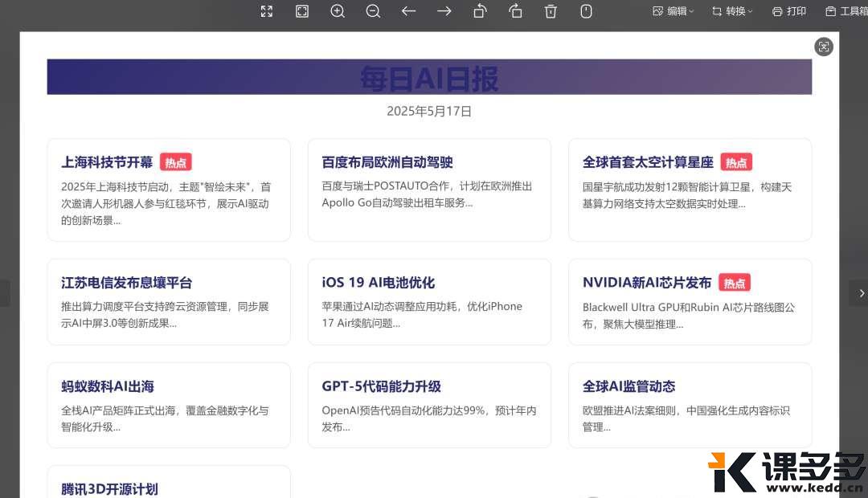868x498 pixels.
Task: Click the description starting OpenAI预告代码
Action: click(x=429, y=418)
